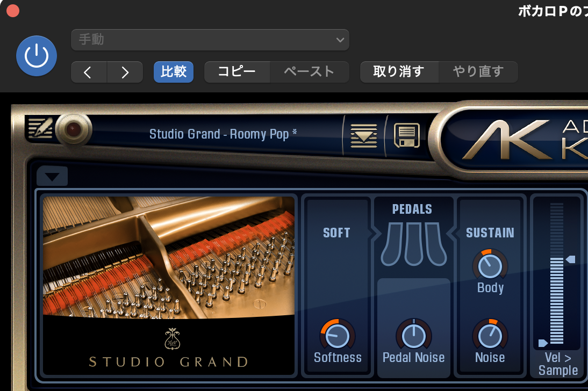Viewport: 588px width, 391px height.
Task: Save preset with the floppy disk icon
Action: 406,135
